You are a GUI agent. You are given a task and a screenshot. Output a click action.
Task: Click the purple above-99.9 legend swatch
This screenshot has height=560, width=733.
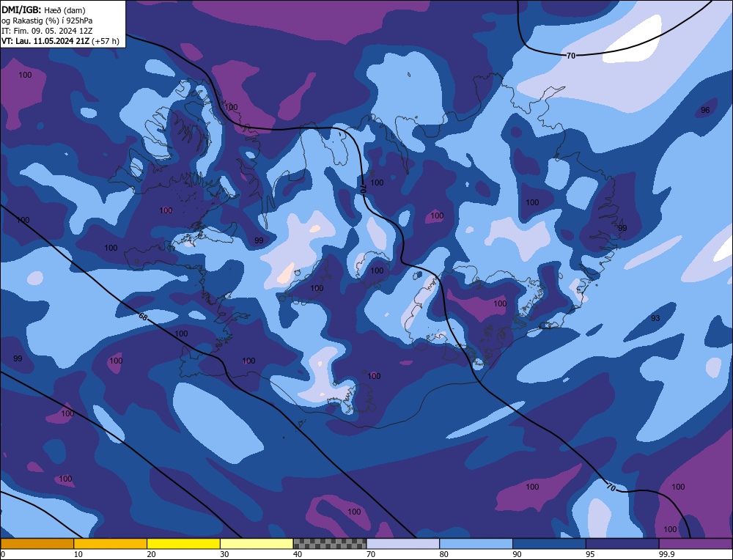click(x=696, y=543)
